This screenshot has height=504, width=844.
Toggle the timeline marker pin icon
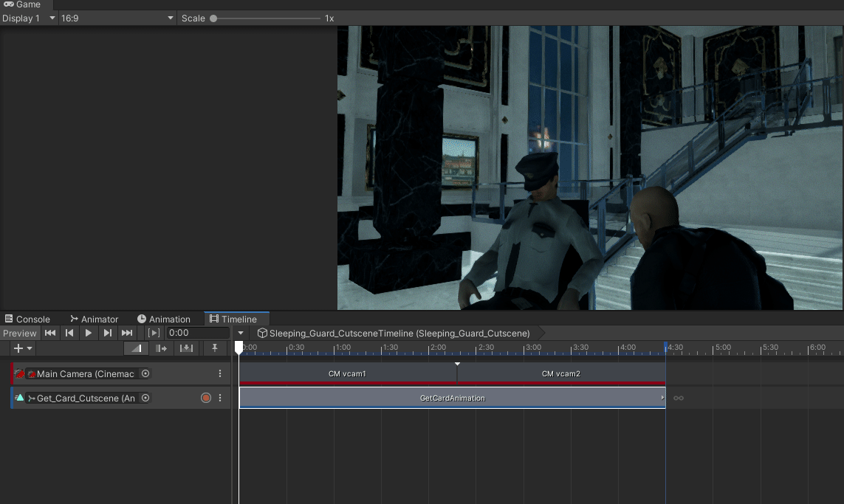pos(215,348)
